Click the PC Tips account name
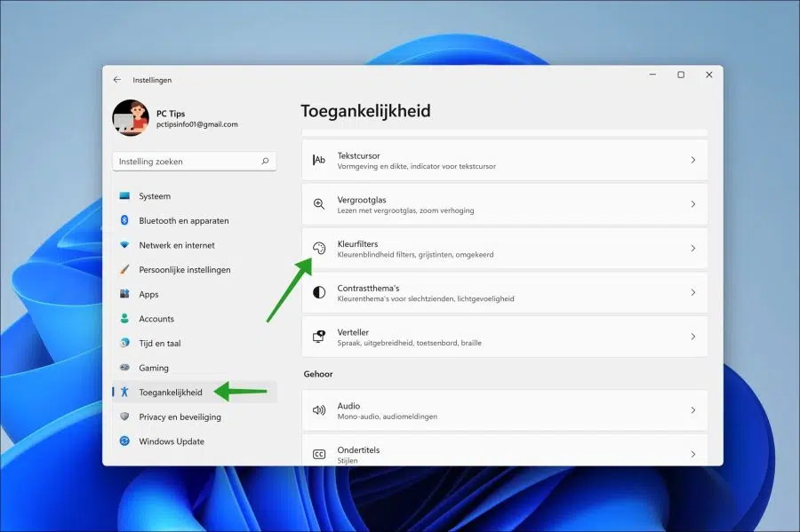 point(171,113)
